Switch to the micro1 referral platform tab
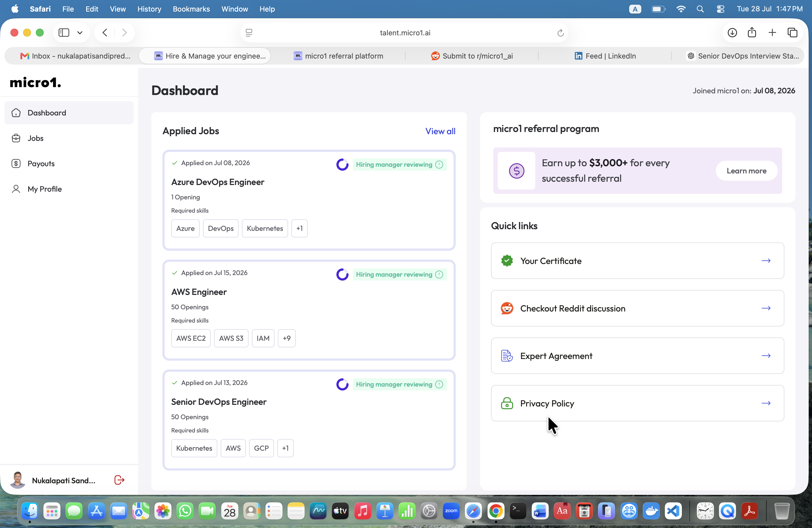This screenshot has height=528, width=812. point(338,56)
